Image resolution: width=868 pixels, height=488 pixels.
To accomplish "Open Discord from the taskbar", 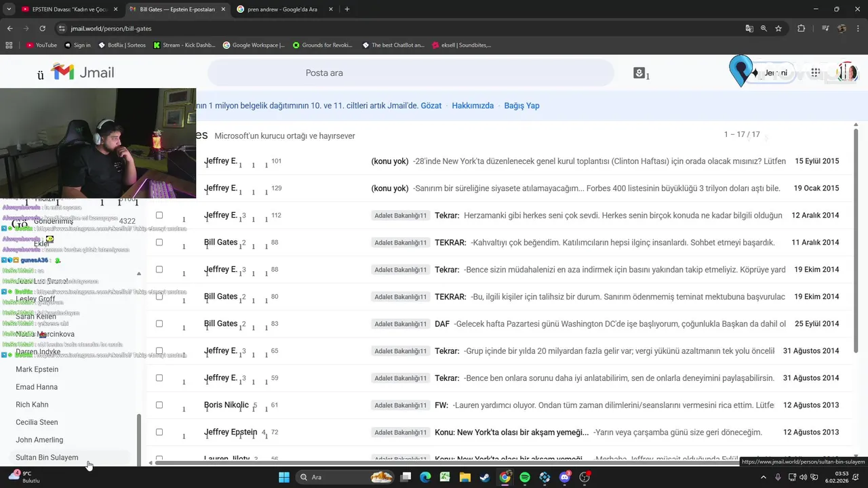I will (x=565, y=477).
